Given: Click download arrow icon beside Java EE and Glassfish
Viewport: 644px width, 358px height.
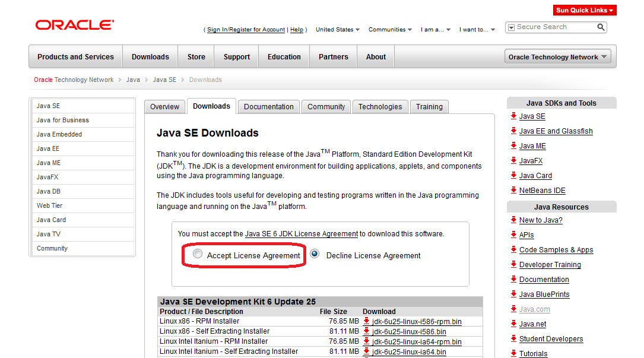Looking at the screenshot, I should [x=513, y=131].
